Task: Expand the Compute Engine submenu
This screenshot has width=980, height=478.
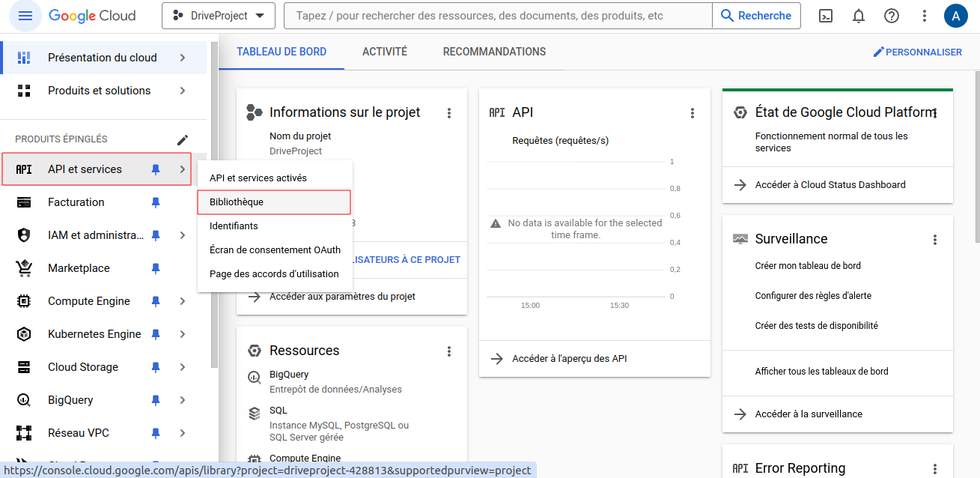Action: (183, 300)
